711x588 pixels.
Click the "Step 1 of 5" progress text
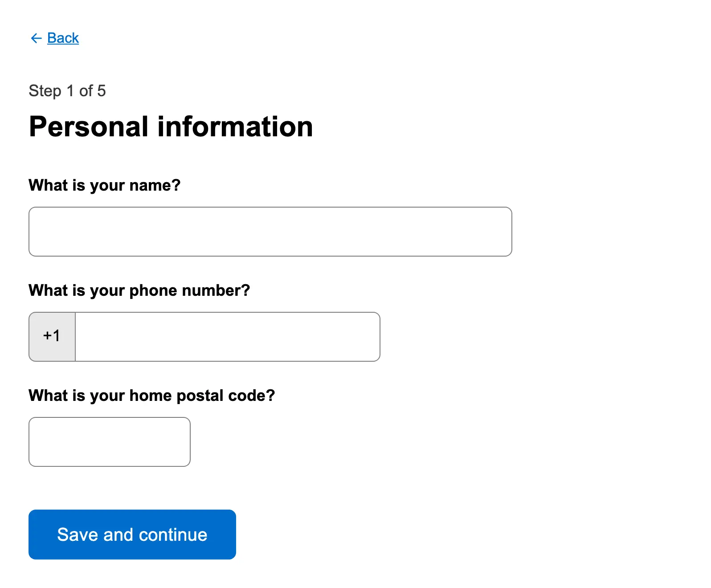coord(67,91)
